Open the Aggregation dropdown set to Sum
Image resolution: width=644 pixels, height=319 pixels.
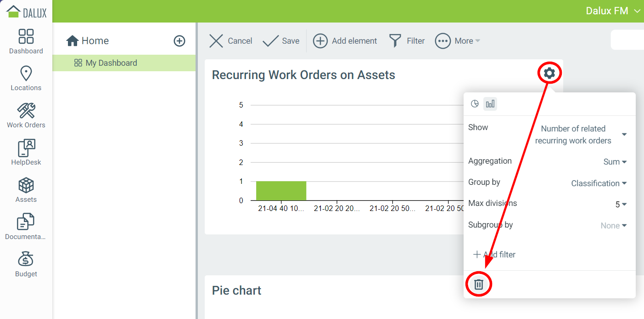[x=615, y=162]
